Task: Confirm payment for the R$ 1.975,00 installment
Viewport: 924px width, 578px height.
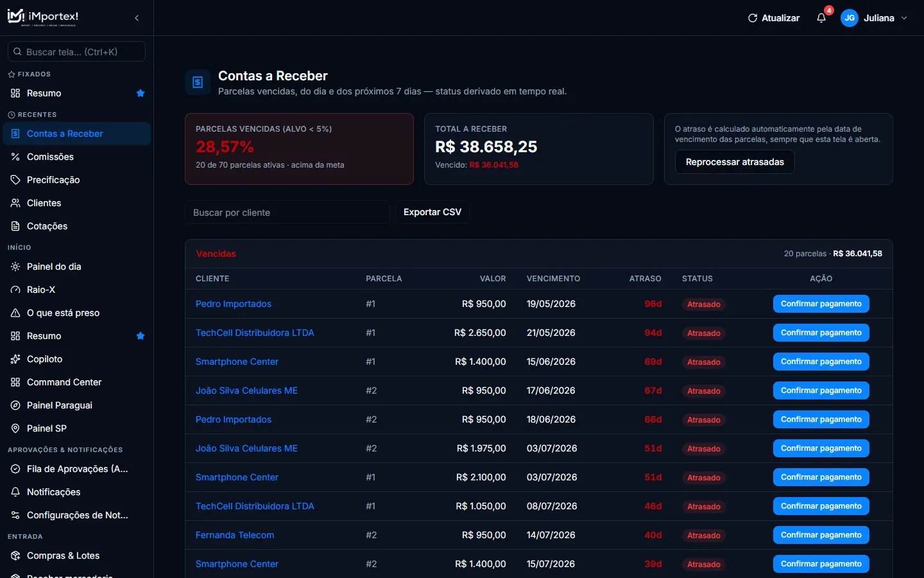Action: [x=821, y=448]
